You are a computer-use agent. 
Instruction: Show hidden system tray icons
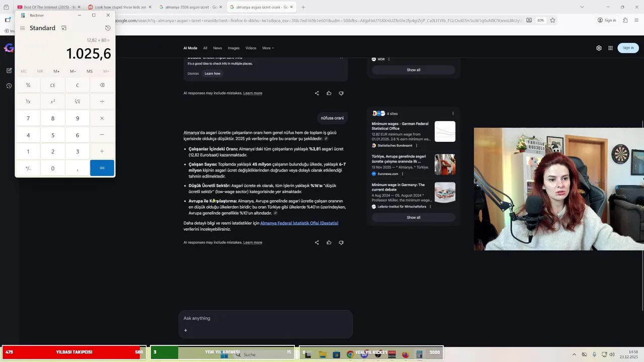pos(574,354)
